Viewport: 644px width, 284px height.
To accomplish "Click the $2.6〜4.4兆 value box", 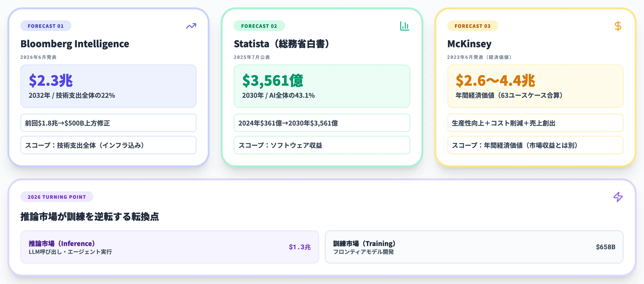I will tap(535, 86).
